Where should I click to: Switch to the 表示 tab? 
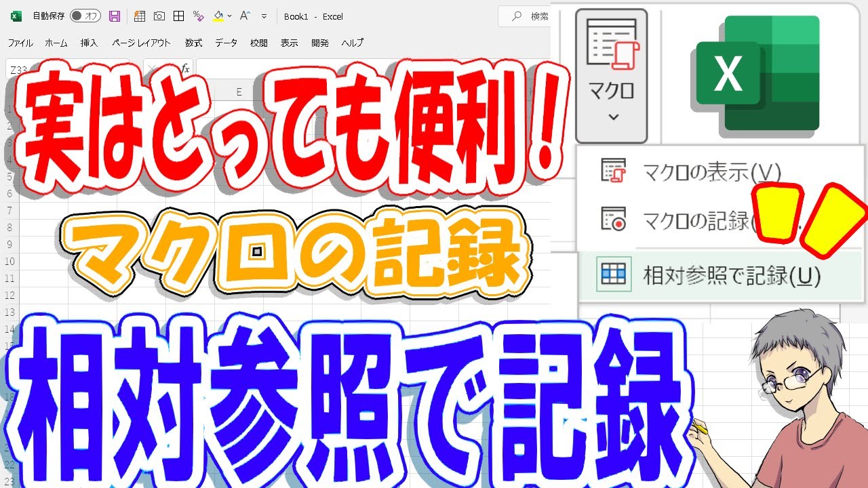[290, 43]
